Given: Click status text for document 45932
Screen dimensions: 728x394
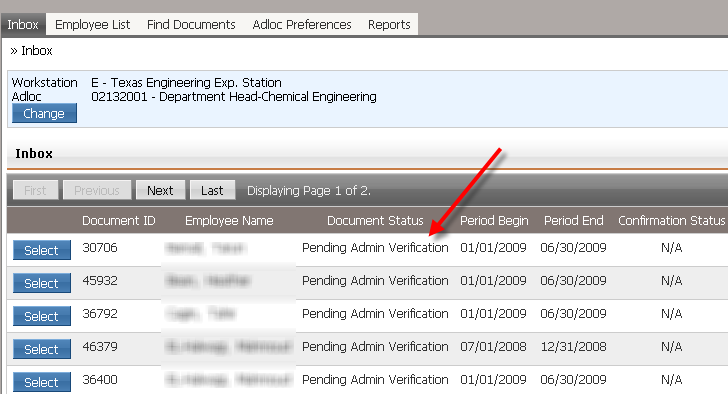Looking at the screenshot, I should (x=375, y=281).
